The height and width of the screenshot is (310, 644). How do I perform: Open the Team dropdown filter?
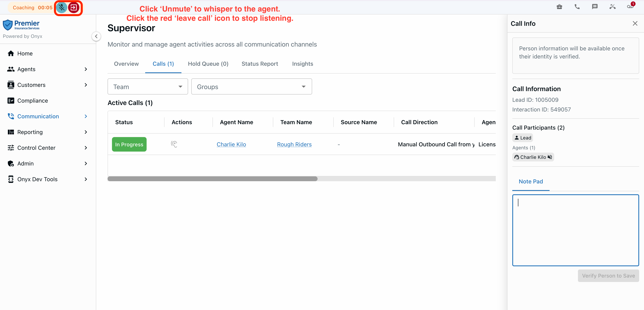148,86
